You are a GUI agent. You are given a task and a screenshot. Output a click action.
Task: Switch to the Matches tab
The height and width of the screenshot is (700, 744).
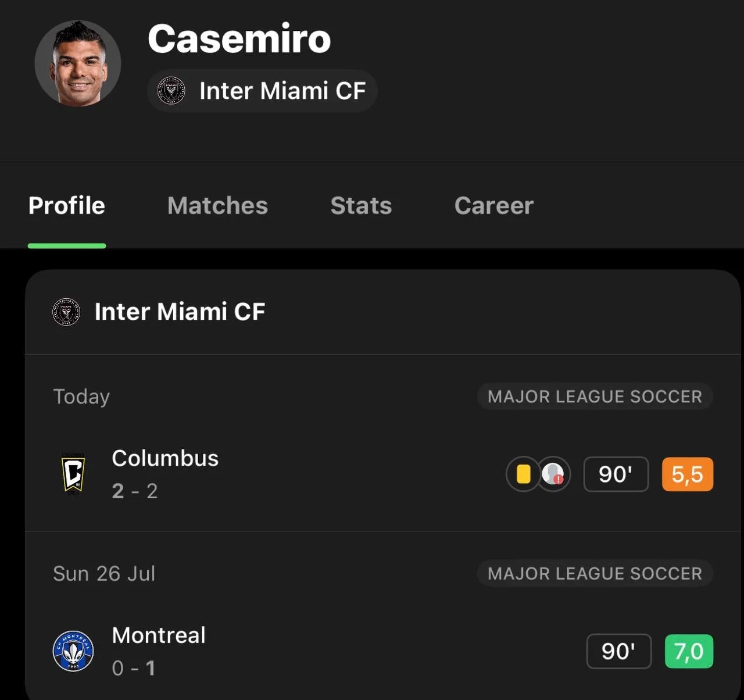[x=217, y=205]
